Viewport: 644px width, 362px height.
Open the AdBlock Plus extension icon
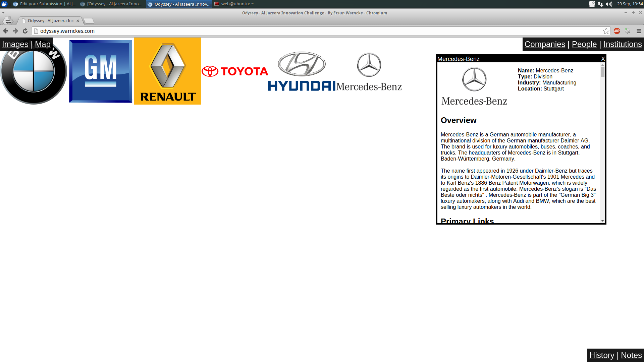[617, 31]
